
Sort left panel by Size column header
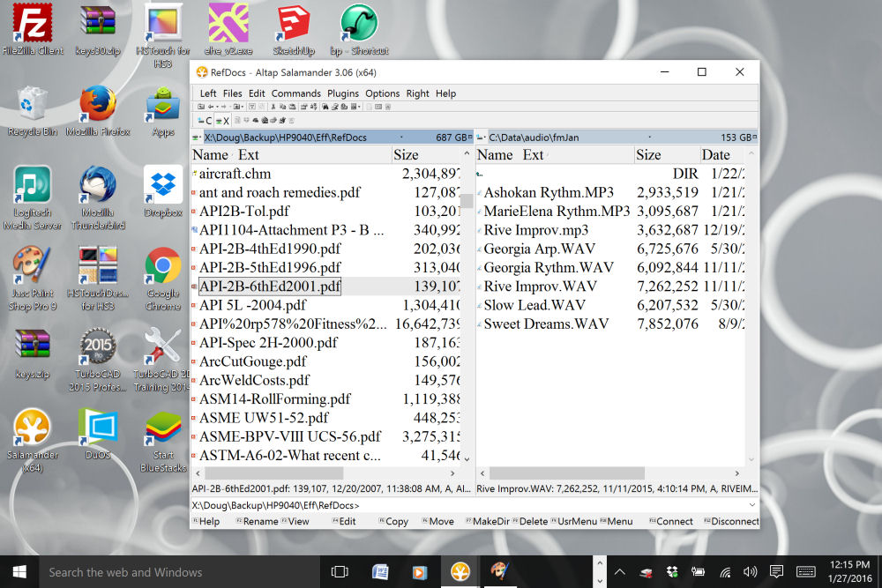pyautogui.click(x=406, y=155)
